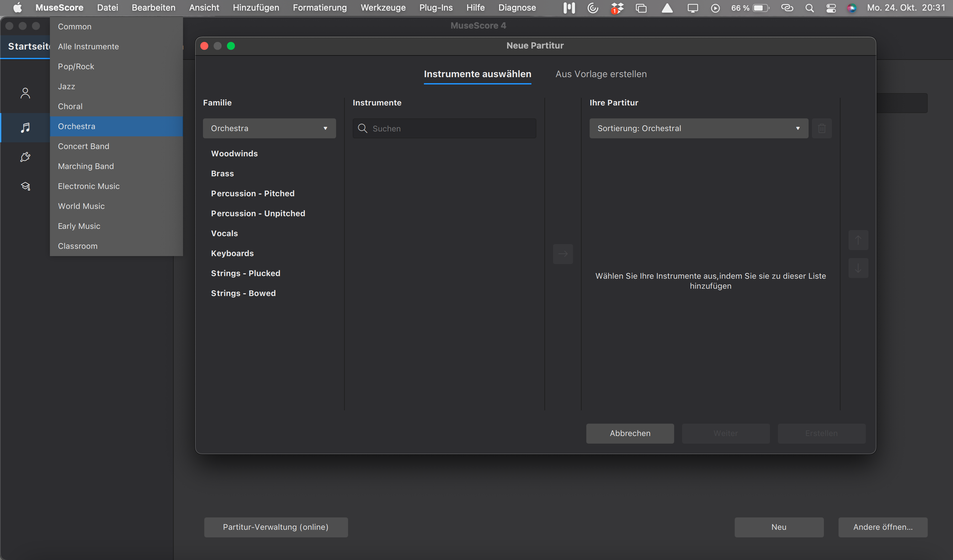Choose Alle Instrumente from the list
Image resolution: width=953 pixels, height=560 pixels.
[x=116, y=47]
